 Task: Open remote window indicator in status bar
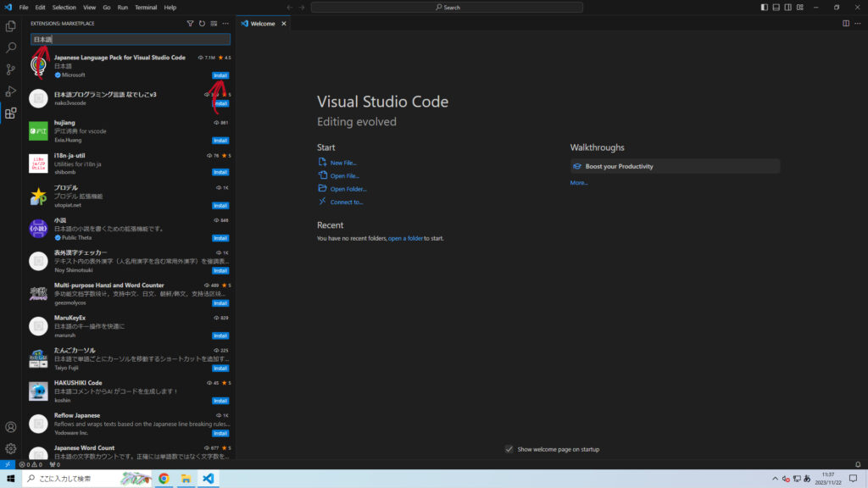(x=7, y=465)
